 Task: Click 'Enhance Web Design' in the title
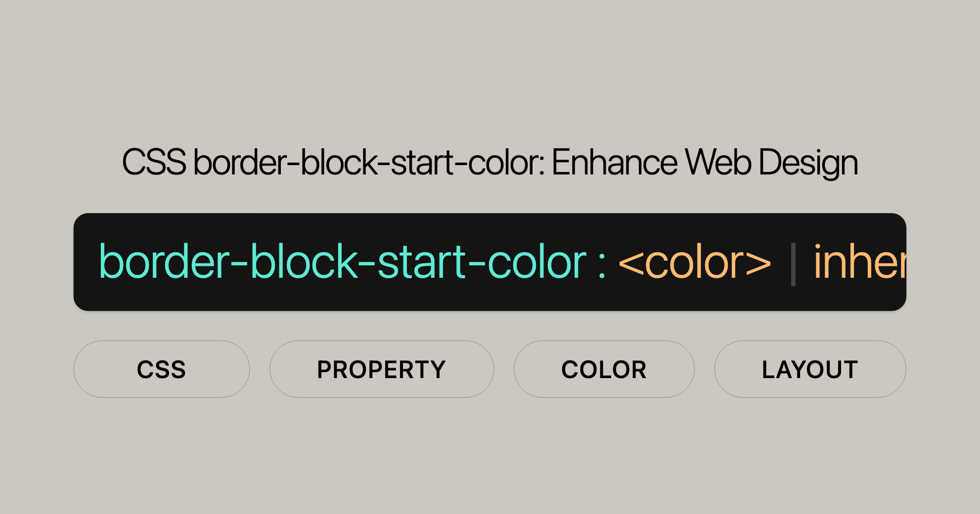[705, 163]
